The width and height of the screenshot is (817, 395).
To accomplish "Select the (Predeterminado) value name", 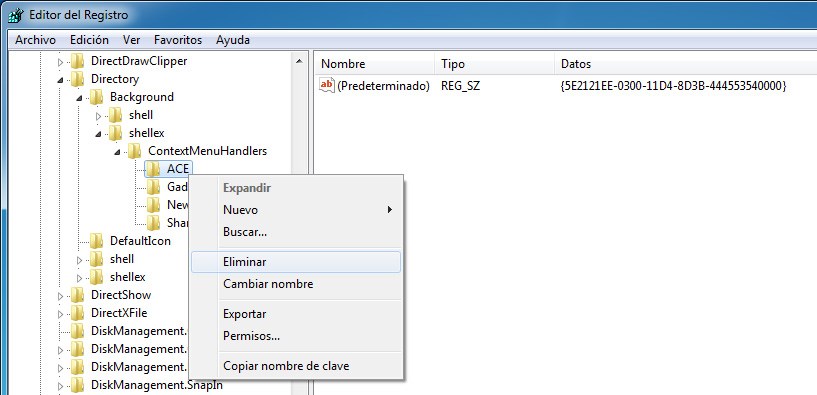I will coord(383,85).
